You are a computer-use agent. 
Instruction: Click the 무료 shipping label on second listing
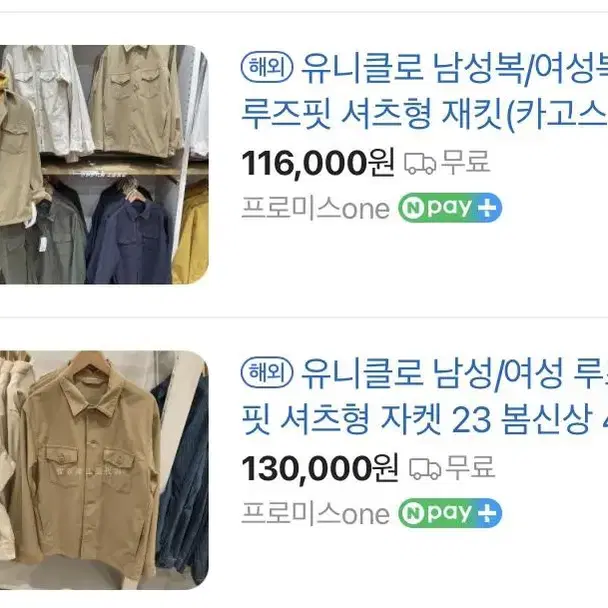(x=471, y=467)
